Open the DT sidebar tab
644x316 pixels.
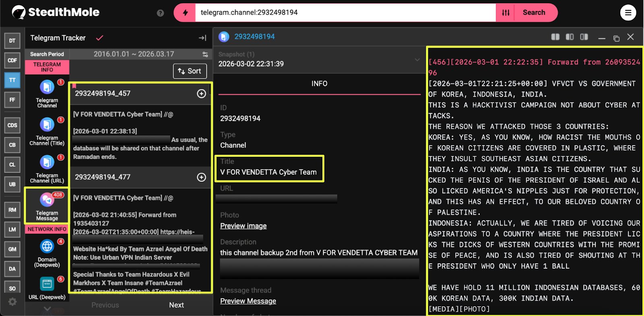(x=12, y=41)
